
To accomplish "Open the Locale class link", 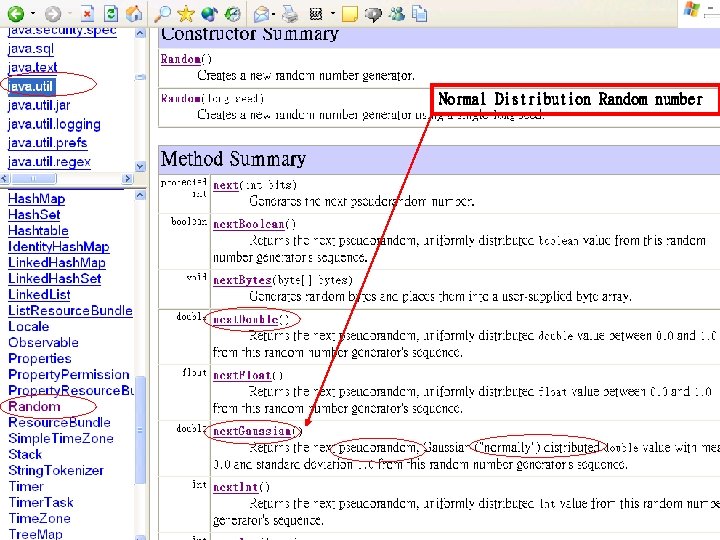I will (28, 326).
